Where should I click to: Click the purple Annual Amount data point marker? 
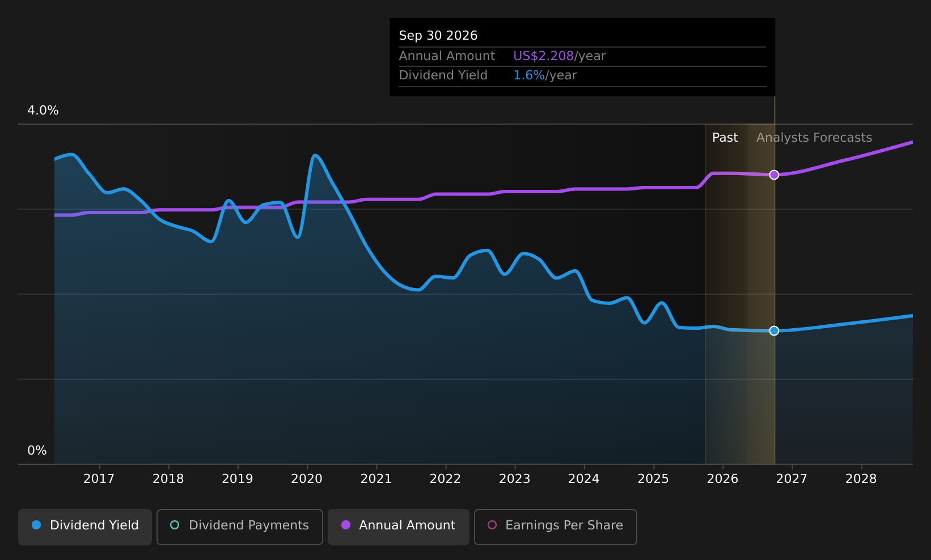click(774, 175)
